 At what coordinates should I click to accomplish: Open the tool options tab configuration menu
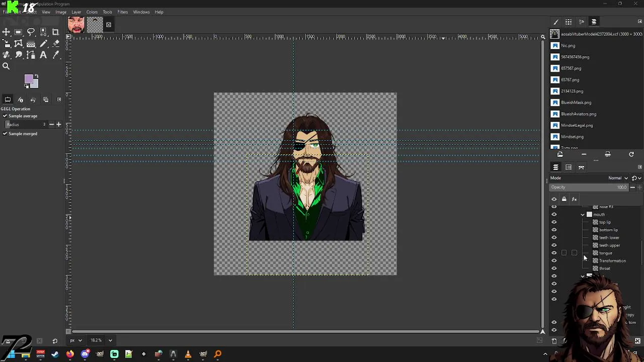(59, 100)
